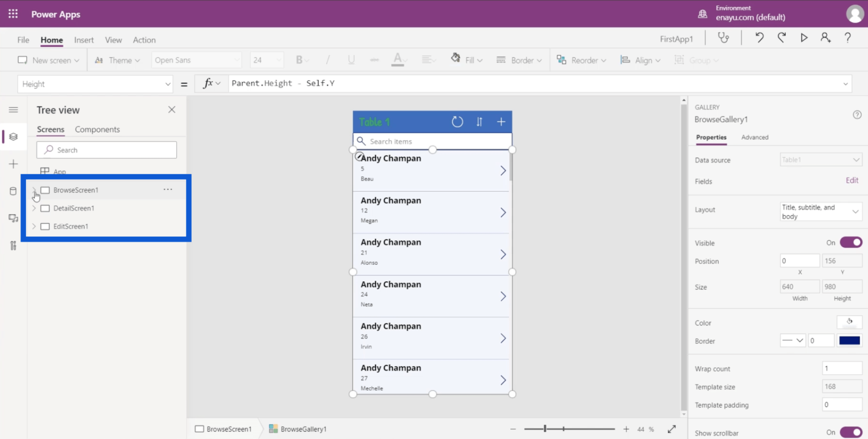Screen dimensions: 868x439
Task: Expand the formula bar chevron
Action: 846,84
